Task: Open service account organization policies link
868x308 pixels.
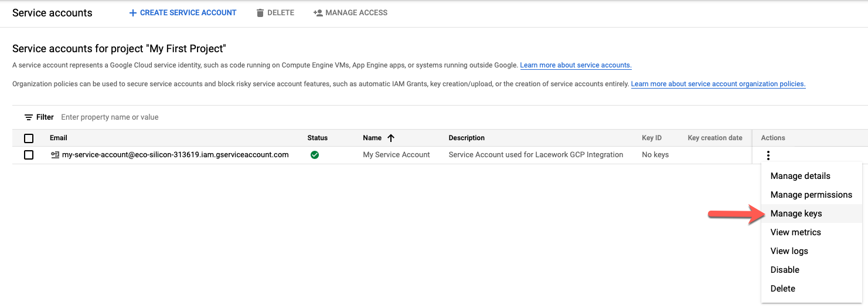Action: 718,84
